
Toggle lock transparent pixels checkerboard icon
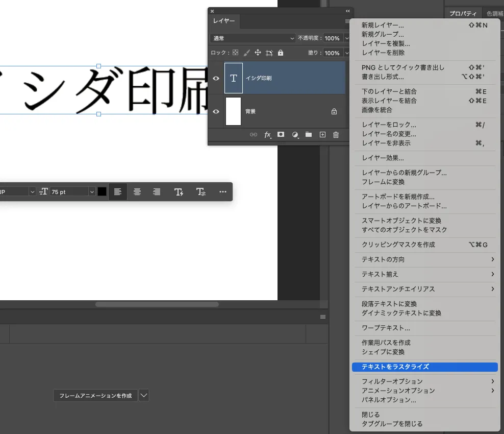tap(235, 53)
